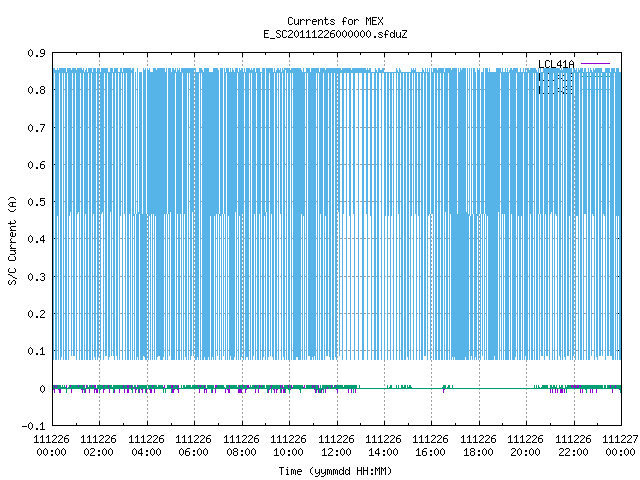Viewport: 640px width, 480px height.
Task: Click the 111226 12:00 x-axis tick label
Action: tap(336, 445)
